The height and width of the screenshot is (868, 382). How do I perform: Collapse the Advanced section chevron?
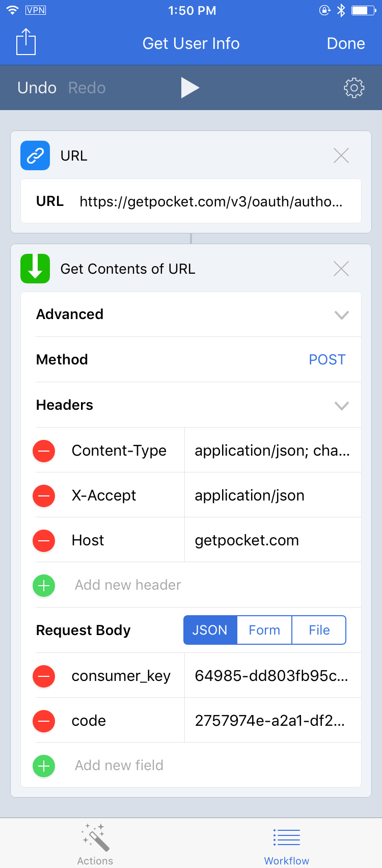[342, 315]
